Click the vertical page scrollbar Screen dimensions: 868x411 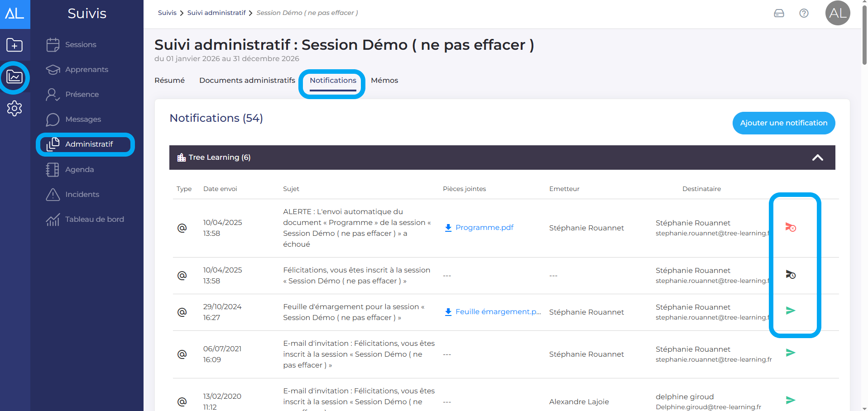(x=864, y=36)
